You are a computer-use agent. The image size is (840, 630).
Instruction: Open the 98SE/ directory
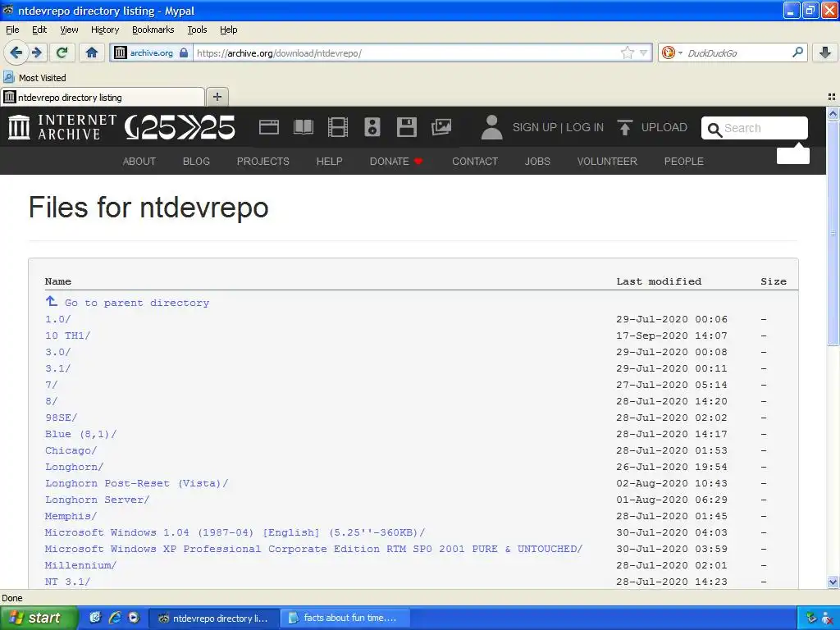point(61,418)
